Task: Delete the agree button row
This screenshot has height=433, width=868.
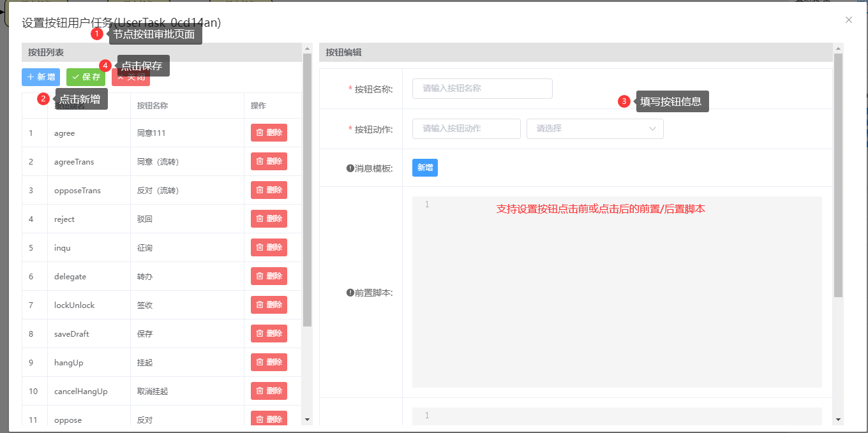Action: [269, 133]
